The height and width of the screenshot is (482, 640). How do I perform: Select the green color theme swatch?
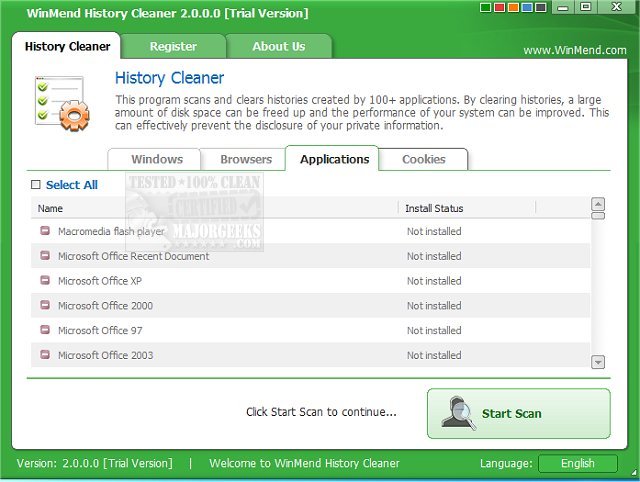coord(486,8)
